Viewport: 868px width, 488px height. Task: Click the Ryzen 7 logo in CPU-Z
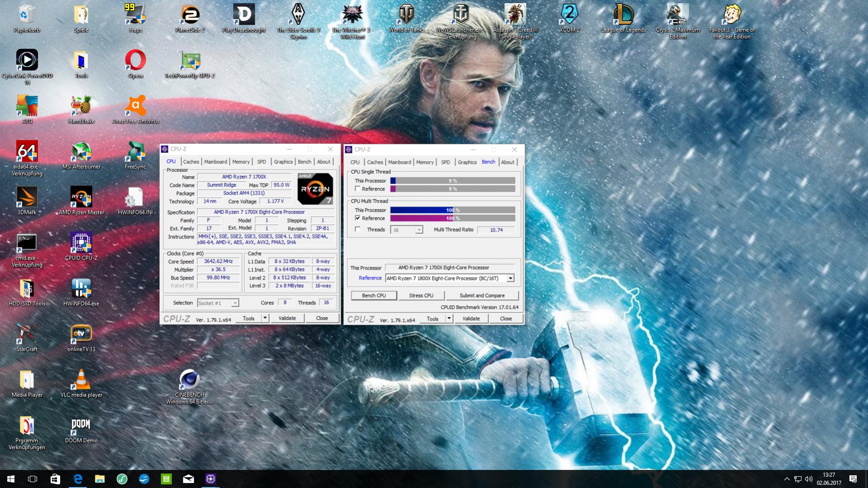click(315, 189)
